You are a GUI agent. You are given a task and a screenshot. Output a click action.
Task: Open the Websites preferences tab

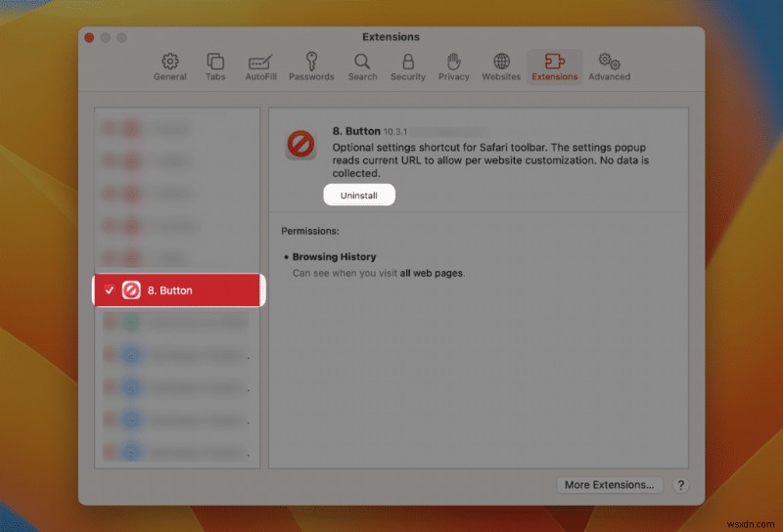click(501, 66)
